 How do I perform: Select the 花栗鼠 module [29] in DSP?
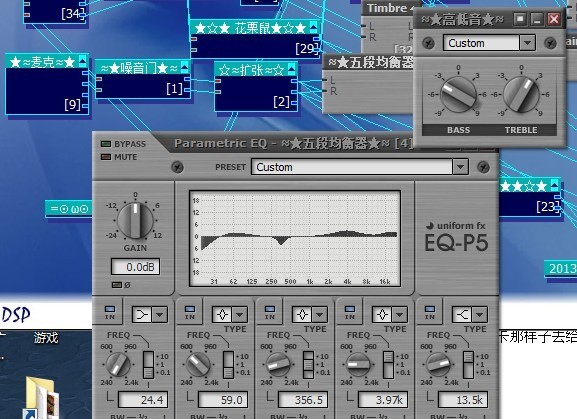coord(255,39)
